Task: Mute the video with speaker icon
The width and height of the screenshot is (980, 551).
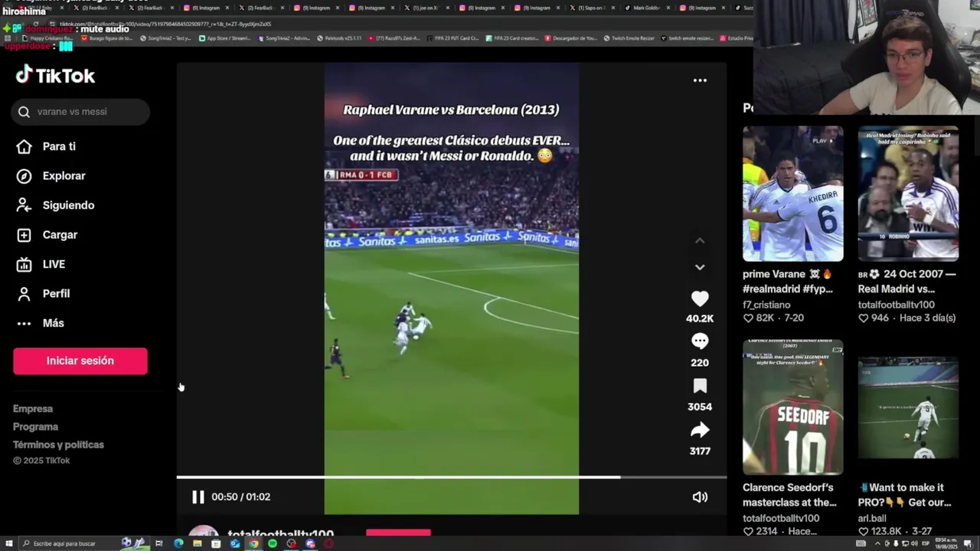Action: click(x=700, y=497)
